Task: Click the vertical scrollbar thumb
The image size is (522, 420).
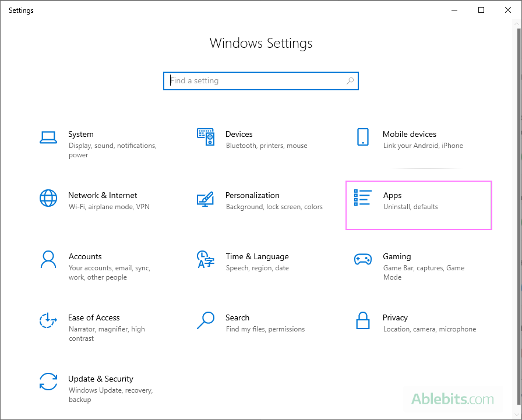Action: click(519, 216)
